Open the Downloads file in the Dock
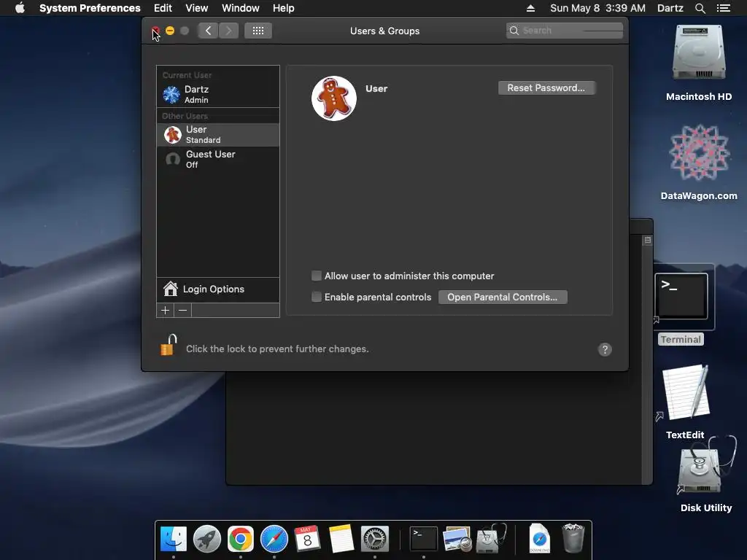Viewport: 747px width, 560px height. point(539,539)
